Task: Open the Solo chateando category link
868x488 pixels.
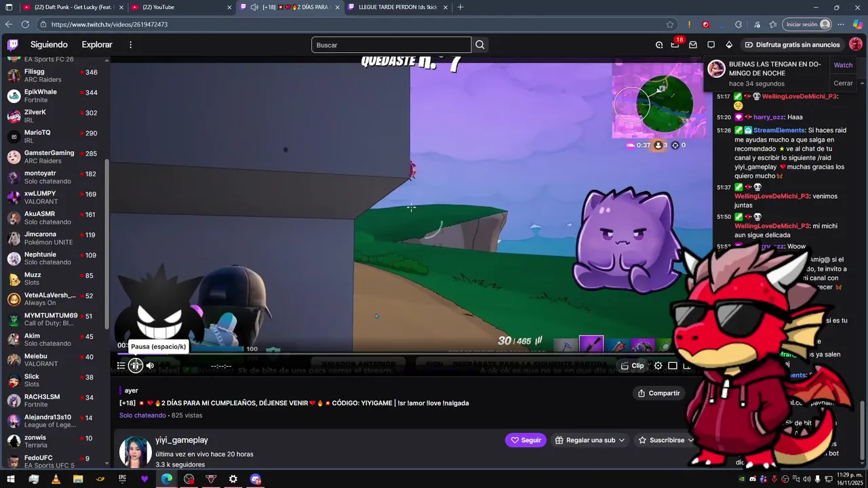Action: point(142,415)
